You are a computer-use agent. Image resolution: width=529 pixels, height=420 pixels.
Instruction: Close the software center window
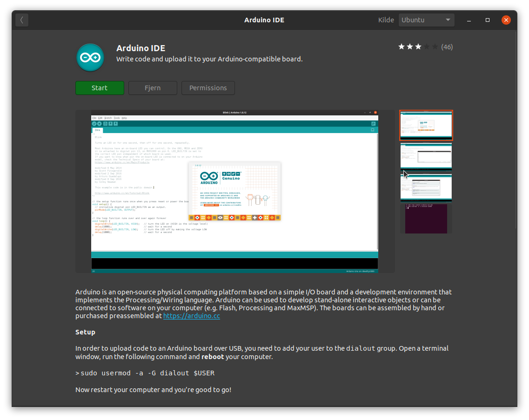click(506, 20)
